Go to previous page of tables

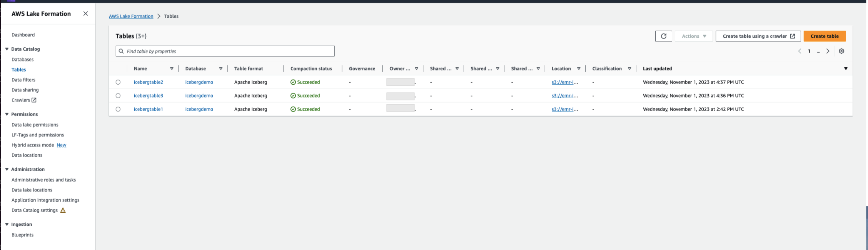[800, 51]
